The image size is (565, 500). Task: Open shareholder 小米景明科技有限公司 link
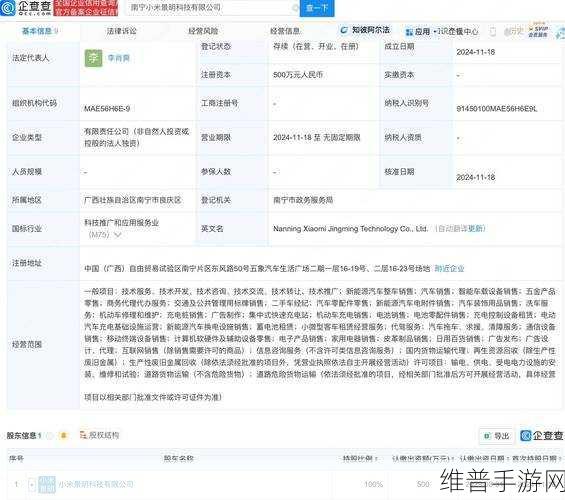tap(96, 485)
